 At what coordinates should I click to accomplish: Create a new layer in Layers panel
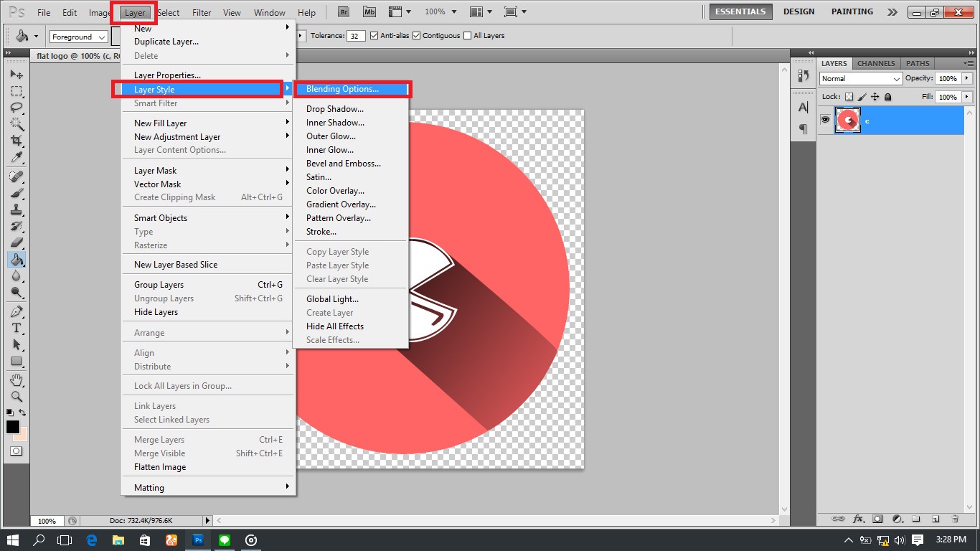click(936, 519)
